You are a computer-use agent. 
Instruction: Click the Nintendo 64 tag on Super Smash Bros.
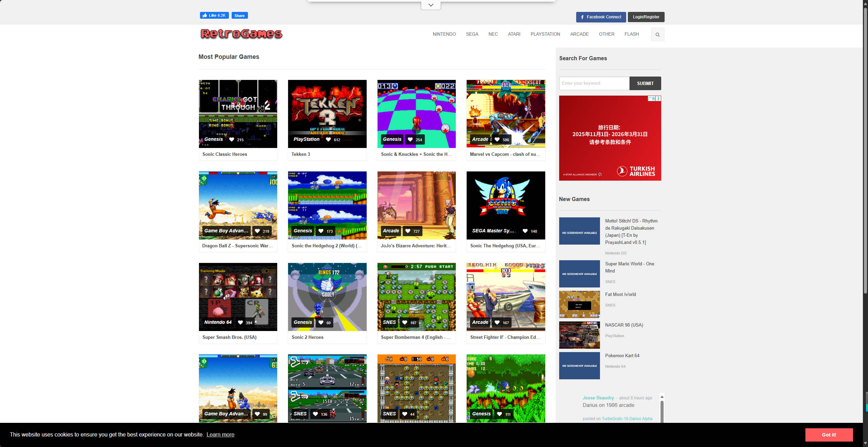coord(218,322)
